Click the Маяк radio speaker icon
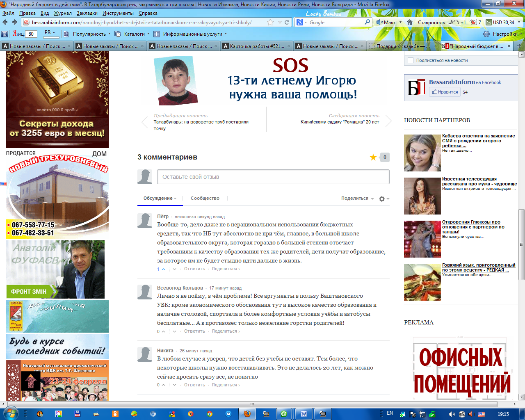This screenshot has width=525, height=420. tap(379, 22)
